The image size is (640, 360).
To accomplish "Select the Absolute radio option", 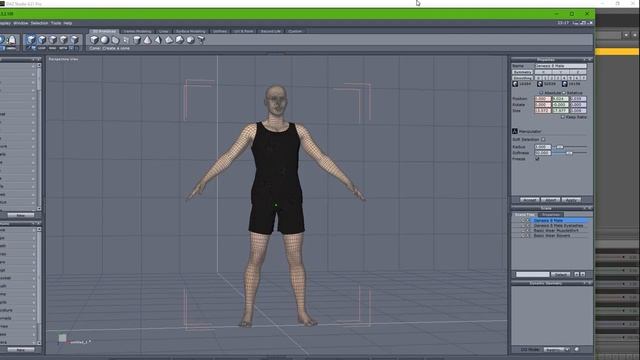I will click(x=542, y=93).
